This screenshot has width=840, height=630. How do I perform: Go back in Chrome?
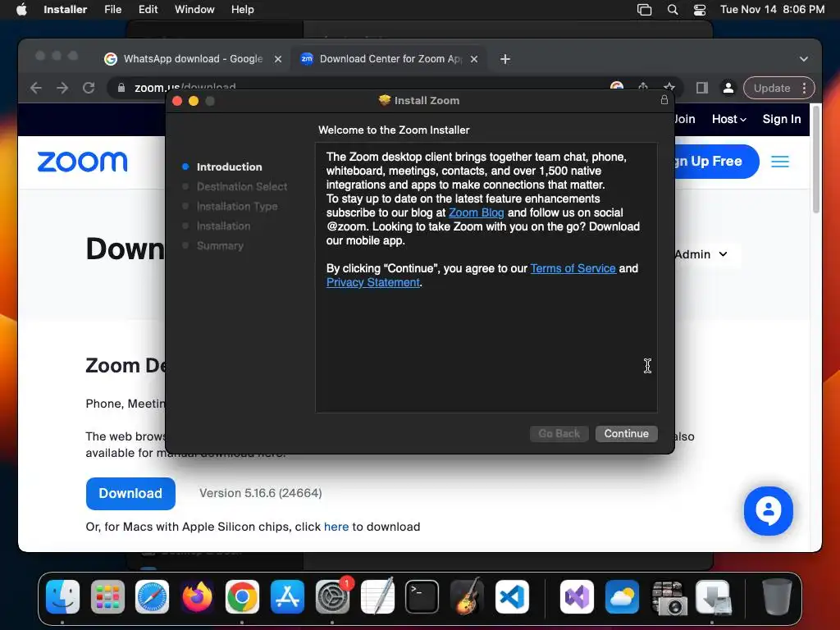click(x=36, y=88)
